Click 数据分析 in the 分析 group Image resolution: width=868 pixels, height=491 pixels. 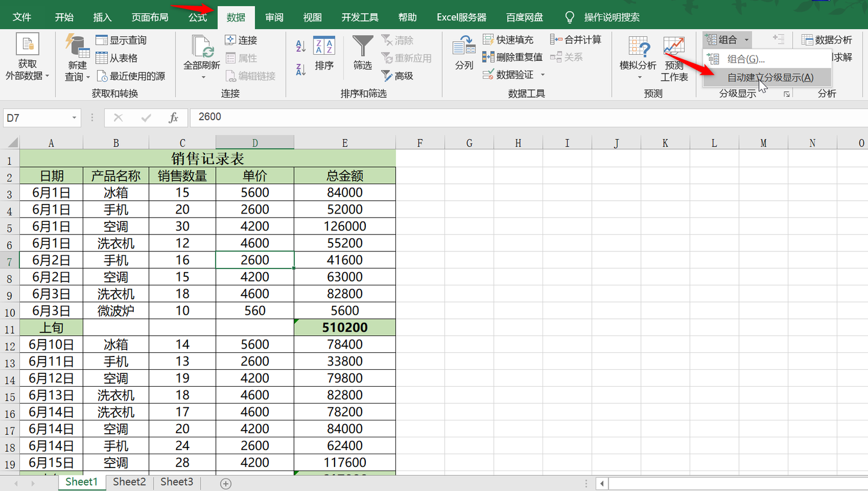tap(826, 40)
